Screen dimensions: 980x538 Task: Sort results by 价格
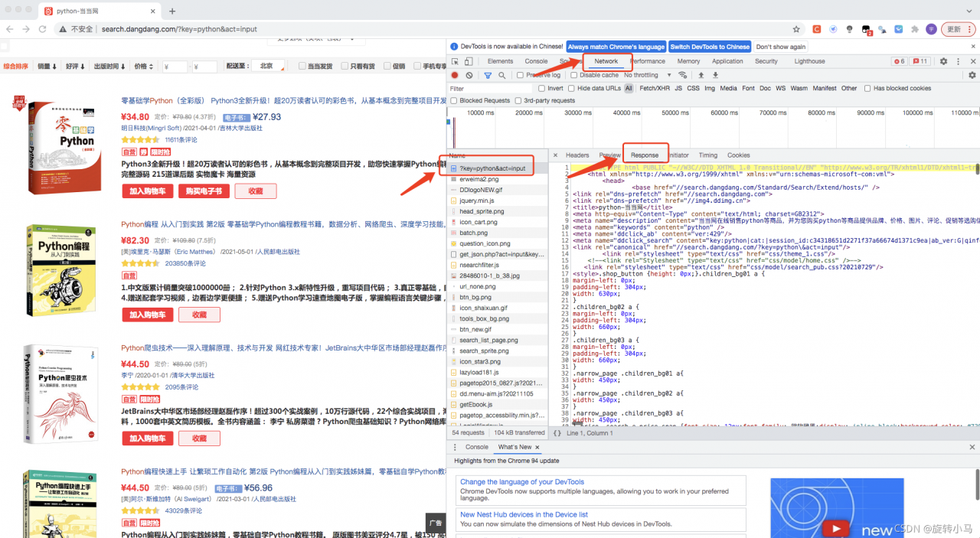144,67
